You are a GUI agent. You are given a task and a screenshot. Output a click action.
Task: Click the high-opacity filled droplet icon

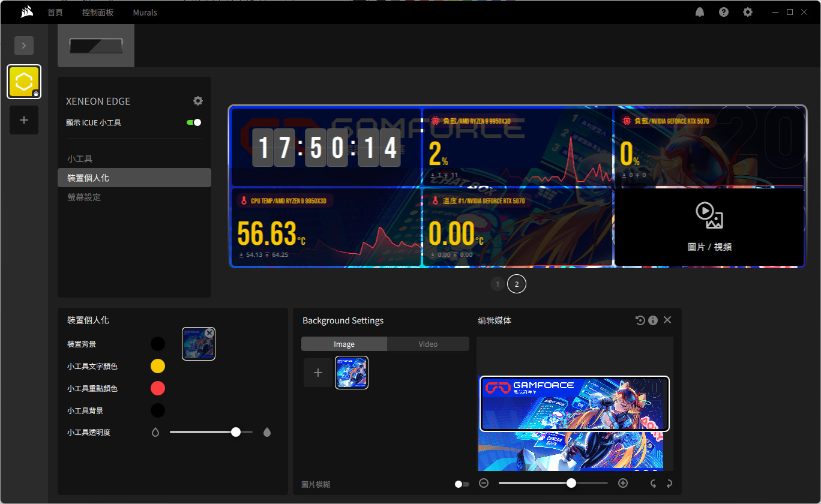[x=267, y=432]
